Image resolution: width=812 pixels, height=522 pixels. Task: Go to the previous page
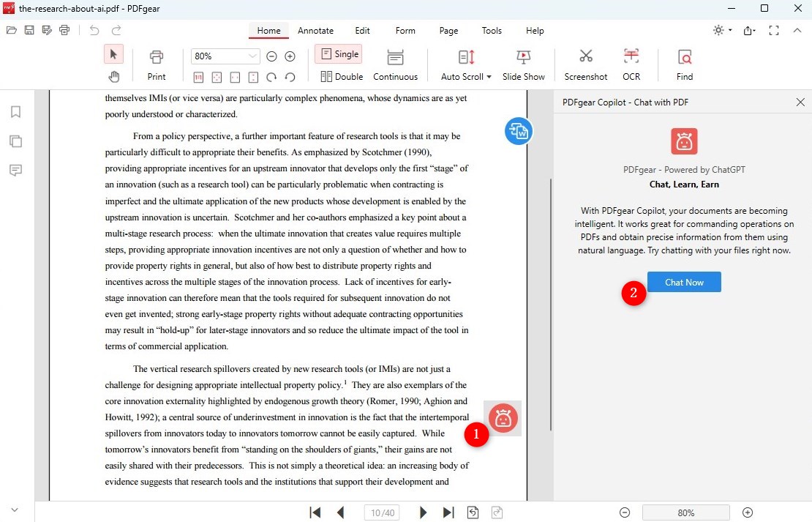[x=340, y=512]
